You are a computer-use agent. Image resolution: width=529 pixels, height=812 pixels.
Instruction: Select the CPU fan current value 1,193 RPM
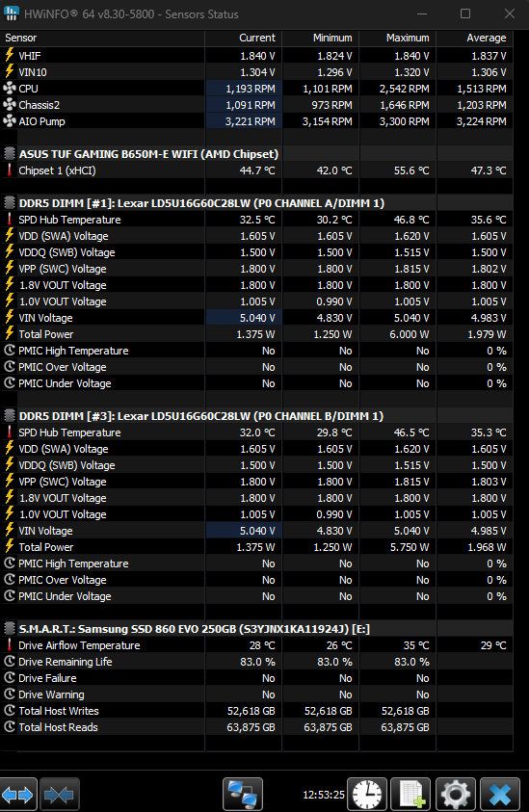[251, 89]
